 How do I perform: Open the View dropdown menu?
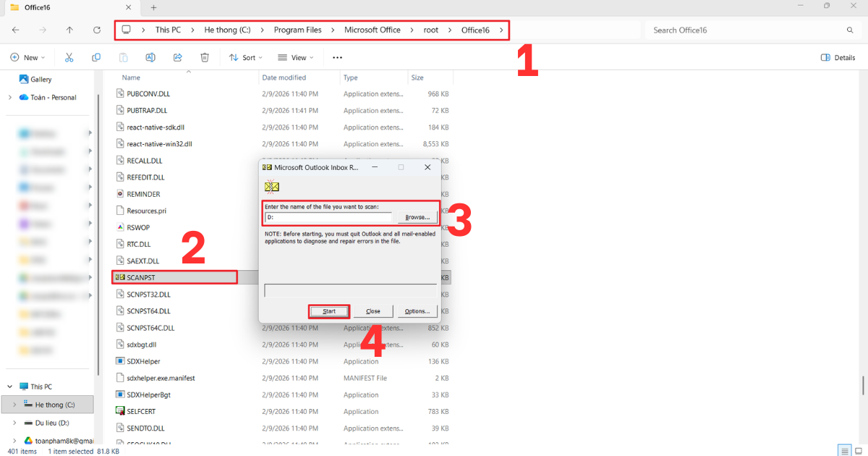(296, 57)
